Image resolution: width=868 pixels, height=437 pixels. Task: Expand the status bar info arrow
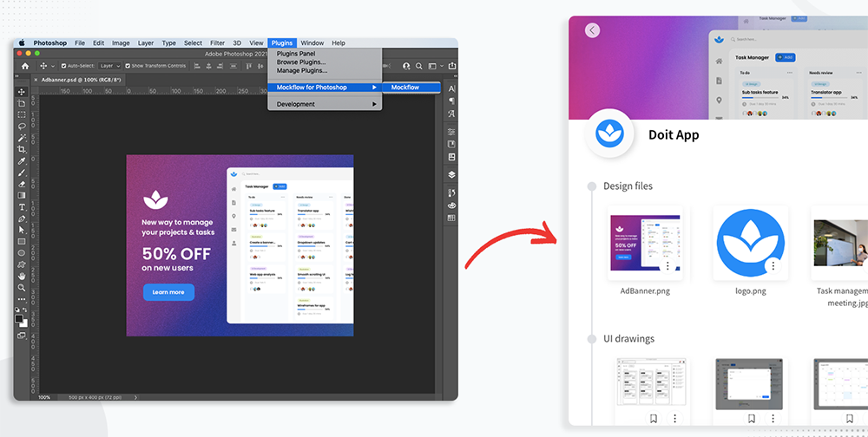135,397
